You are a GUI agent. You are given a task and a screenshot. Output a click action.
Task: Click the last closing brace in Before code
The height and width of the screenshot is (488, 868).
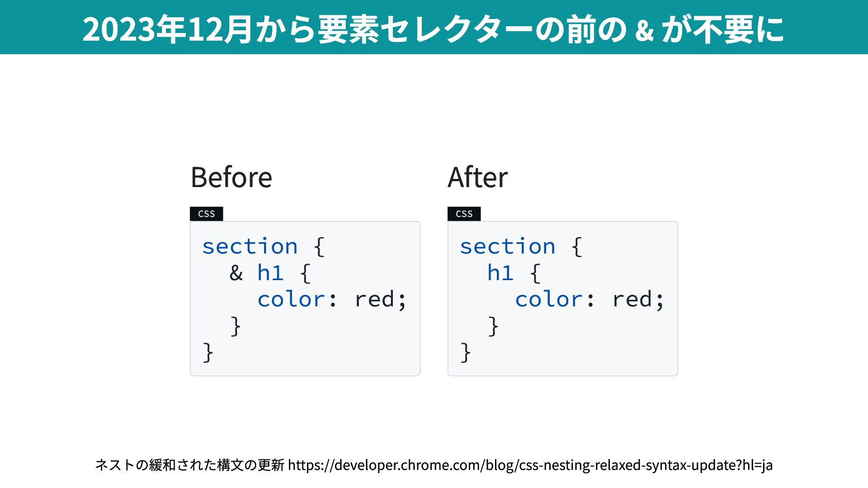tap(208, 352)
